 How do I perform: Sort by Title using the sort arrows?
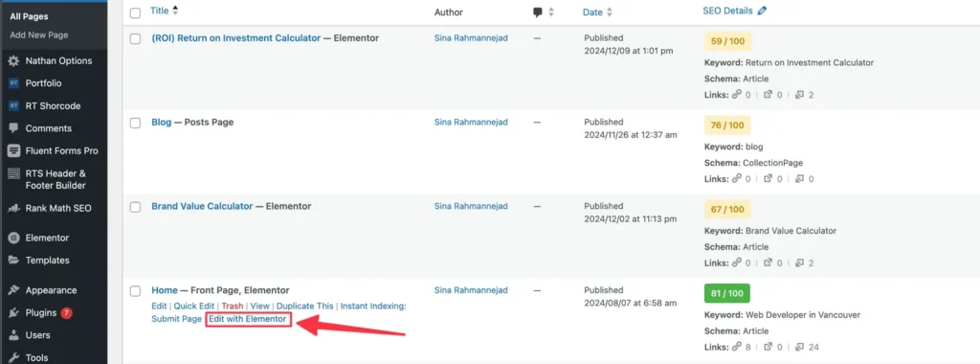click(x=175, y=11)
